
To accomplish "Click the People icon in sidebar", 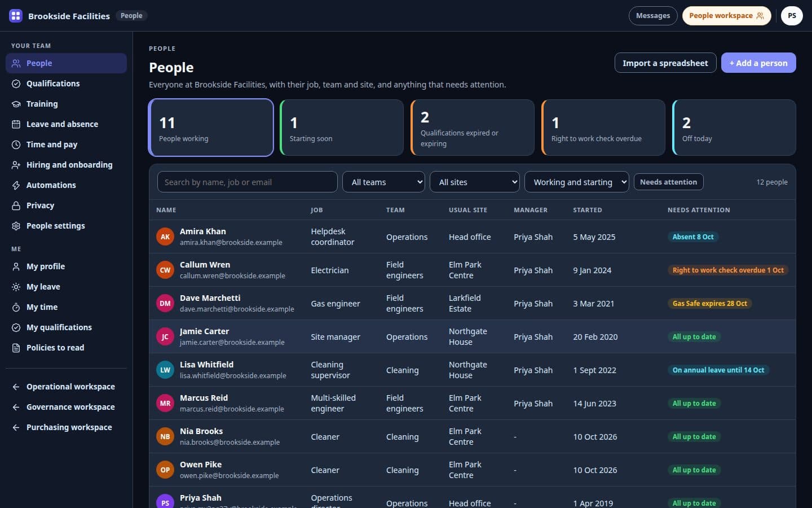I will point(16,63).
